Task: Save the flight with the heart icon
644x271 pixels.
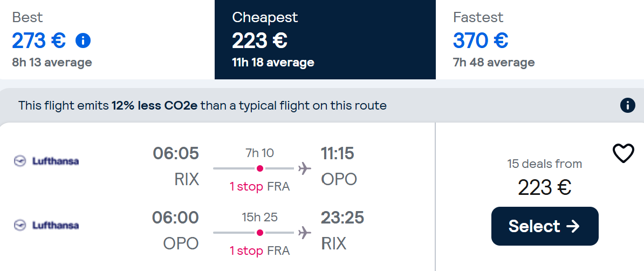Action: pos(624,153)
